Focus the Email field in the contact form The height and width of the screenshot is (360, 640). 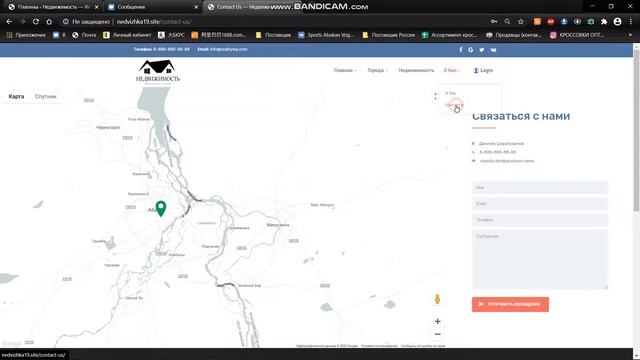tap(540, 203)
